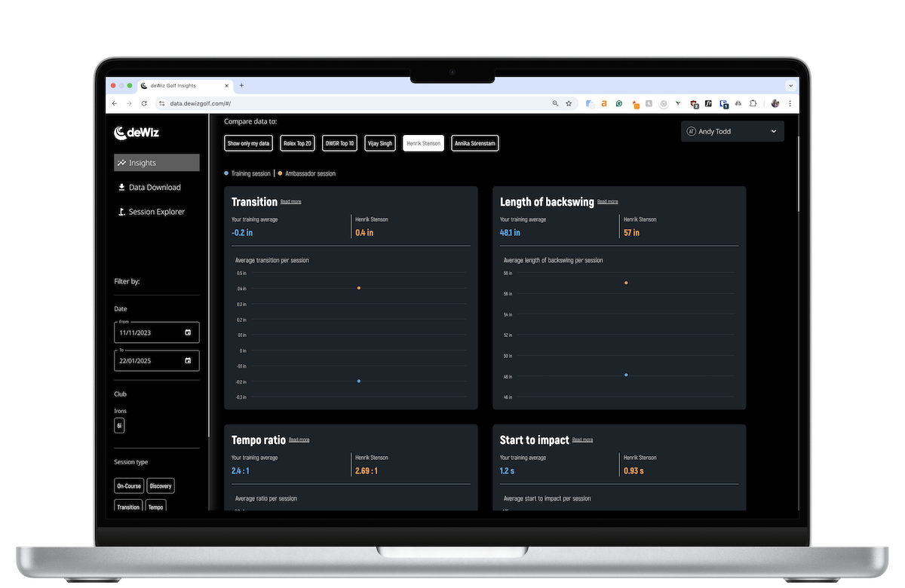Bookmark this page with star icon
905x588 pixels.
[x=569, y=103]
